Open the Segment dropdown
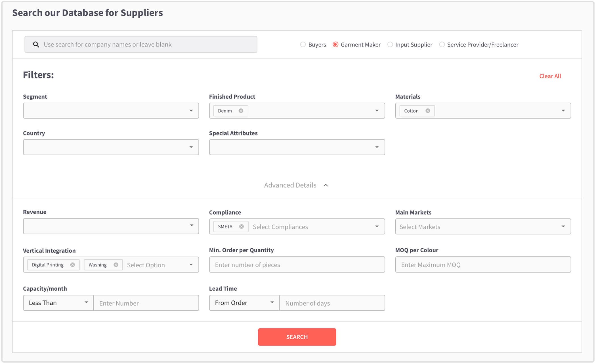Screen dimensions: 596x364 click(111, 111)
